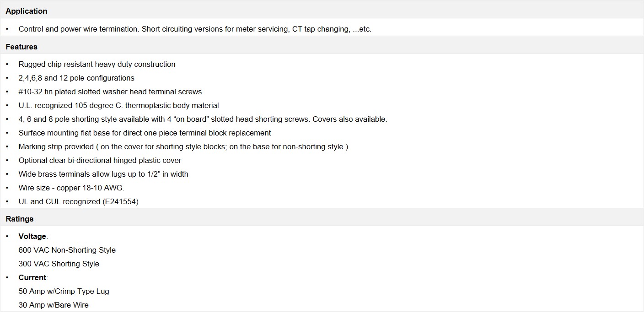Click the '#10-32 tin plated' terminal screws line
This screenshot has width=644, height=314.
110,92
